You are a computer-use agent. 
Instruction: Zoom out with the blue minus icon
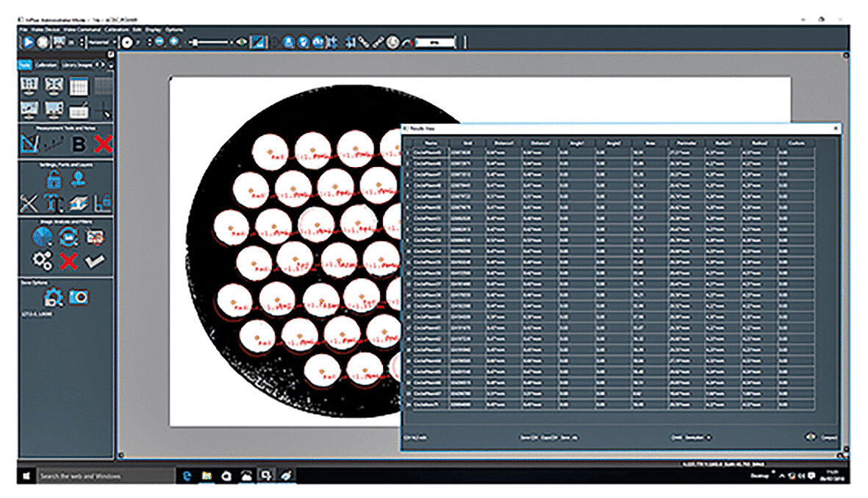[159, 41]
